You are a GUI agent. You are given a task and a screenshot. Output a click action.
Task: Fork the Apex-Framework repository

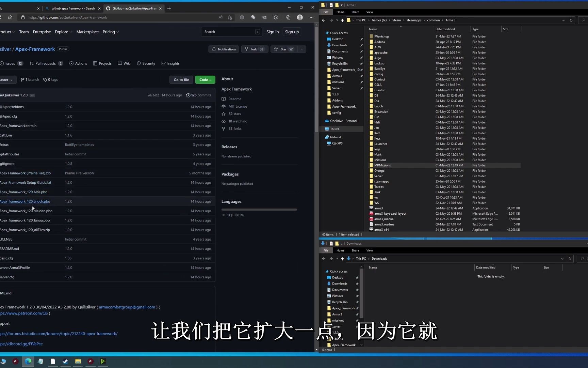(255, 49)
